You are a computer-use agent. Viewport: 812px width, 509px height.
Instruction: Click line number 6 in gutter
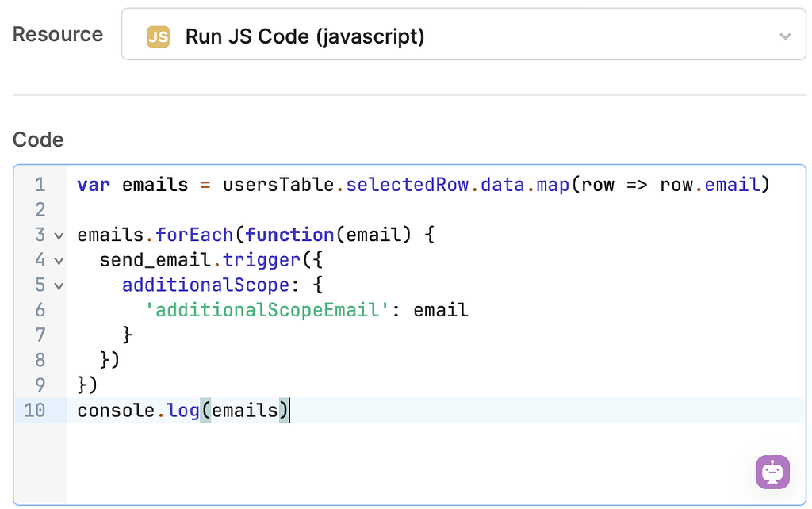40,310
